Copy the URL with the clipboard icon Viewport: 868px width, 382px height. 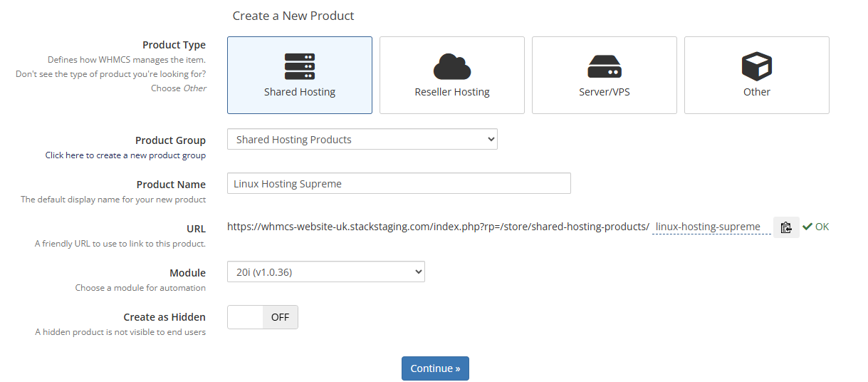(x=786, y=227)
